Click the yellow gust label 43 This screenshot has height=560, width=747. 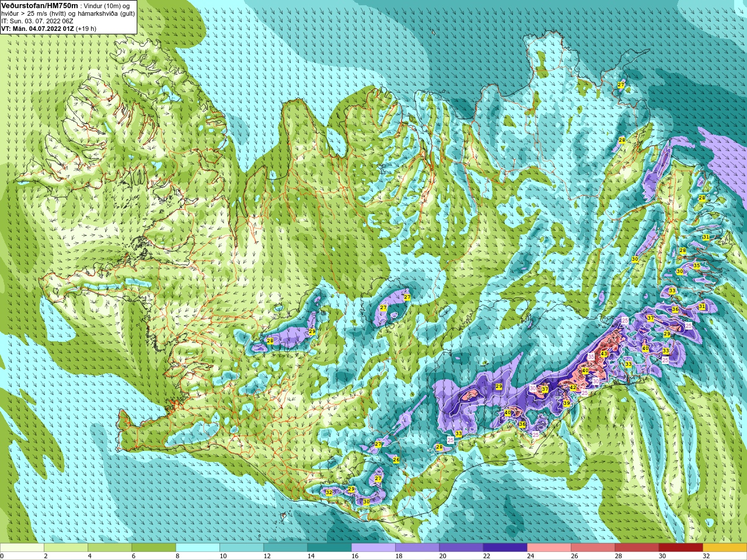pos(604,354)
